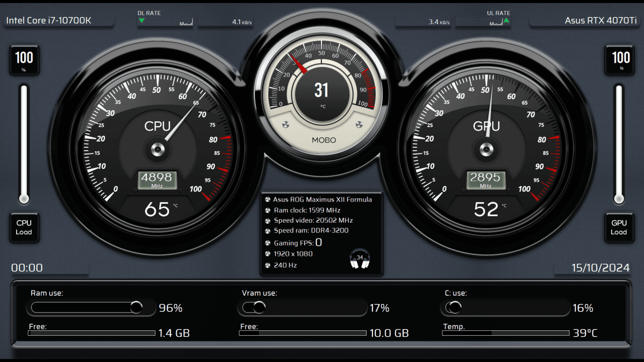Expand the motherboard info panel
Viewport: 644px width, 362px height.
[321, 234]
